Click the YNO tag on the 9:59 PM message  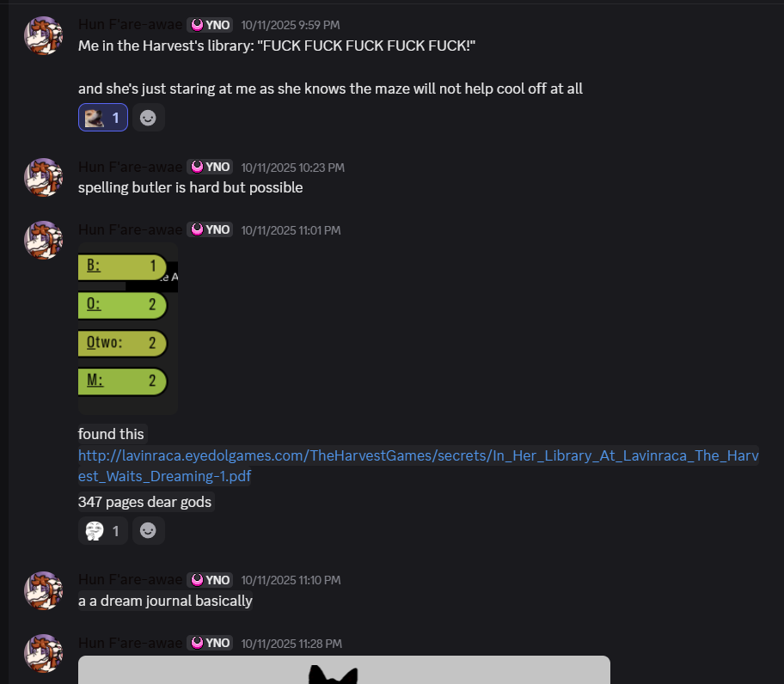(x=210, y=25)
